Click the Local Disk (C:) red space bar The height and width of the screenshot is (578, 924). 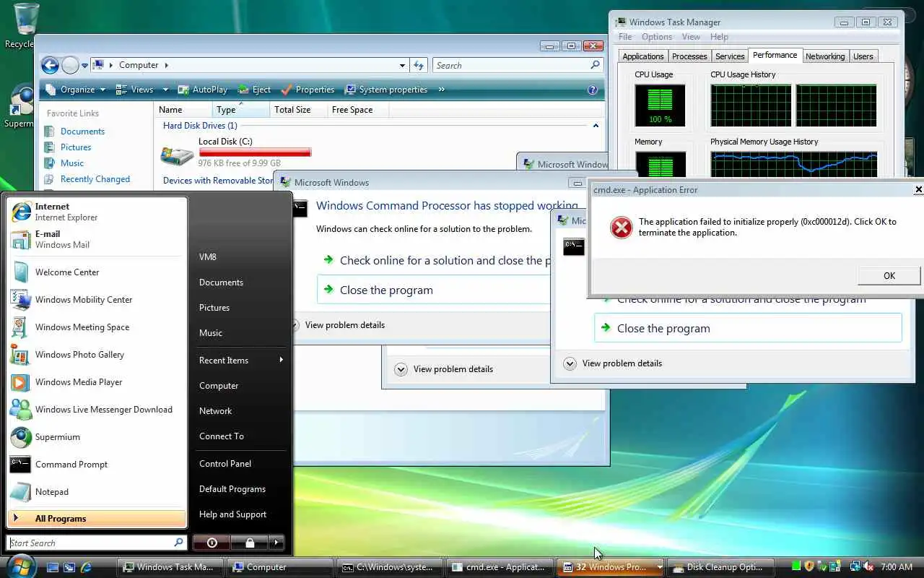[255, 152]
